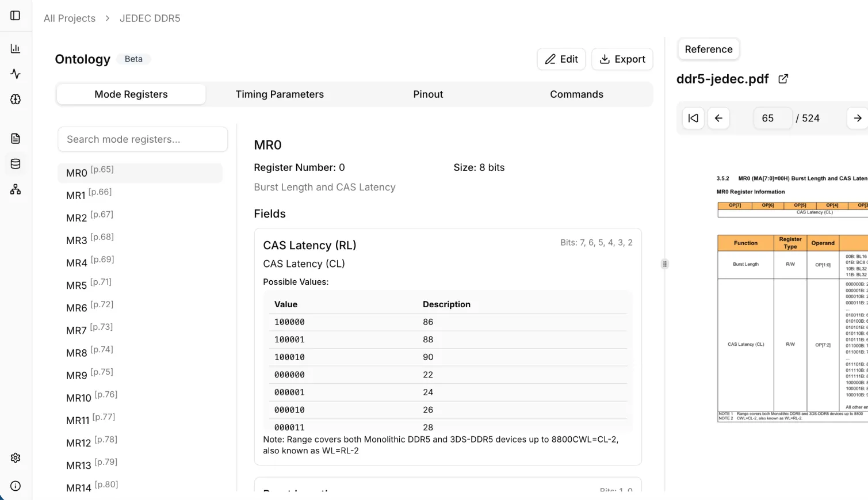Open the info circle icon in sidebar
The height and width of the screenshot is (500, 868).
click(x=16, y=486)
